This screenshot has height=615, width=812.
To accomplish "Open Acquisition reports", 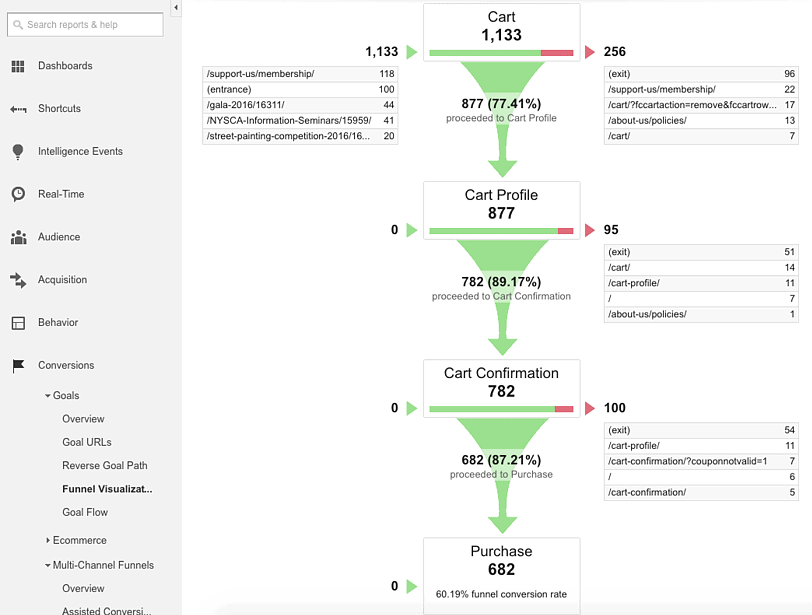I will (63, 280).
